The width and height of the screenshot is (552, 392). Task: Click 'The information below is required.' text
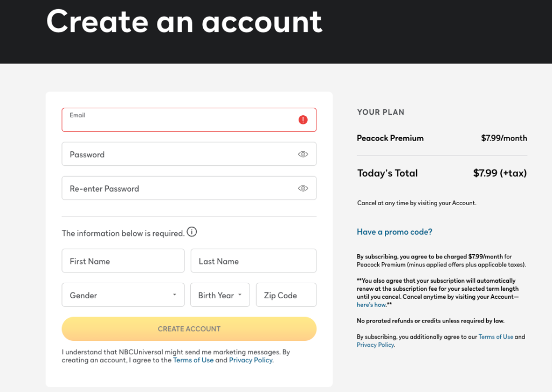tap(123, 234)
